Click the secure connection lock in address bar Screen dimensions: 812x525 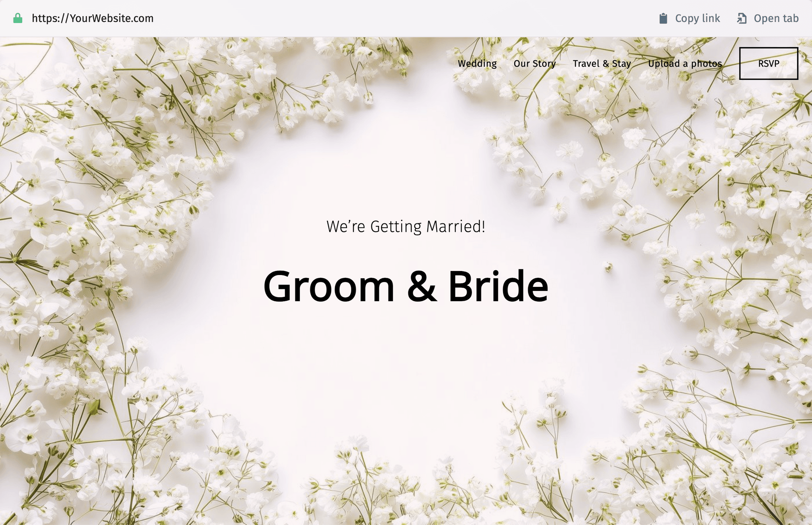coord(17,18)
